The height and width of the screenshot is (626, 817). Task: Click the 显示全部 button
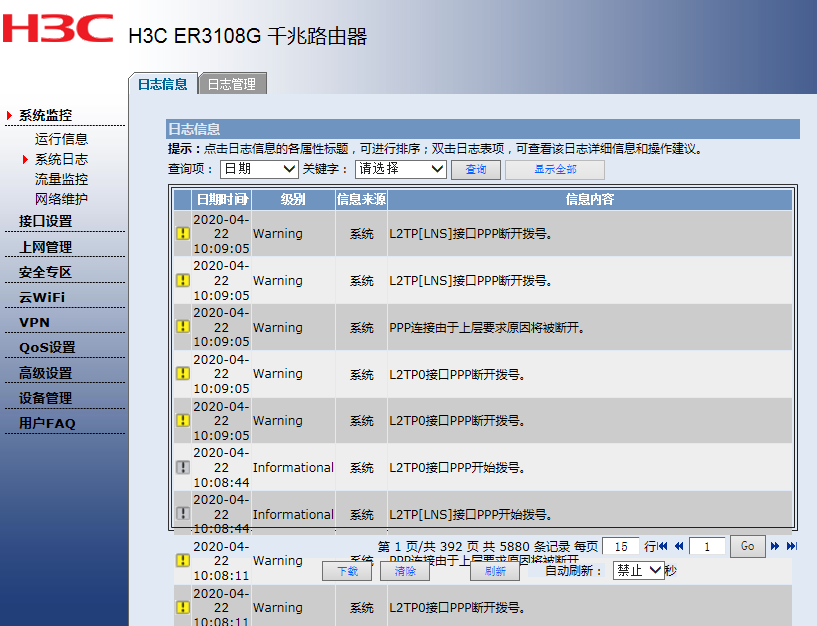tap(555, 169)
